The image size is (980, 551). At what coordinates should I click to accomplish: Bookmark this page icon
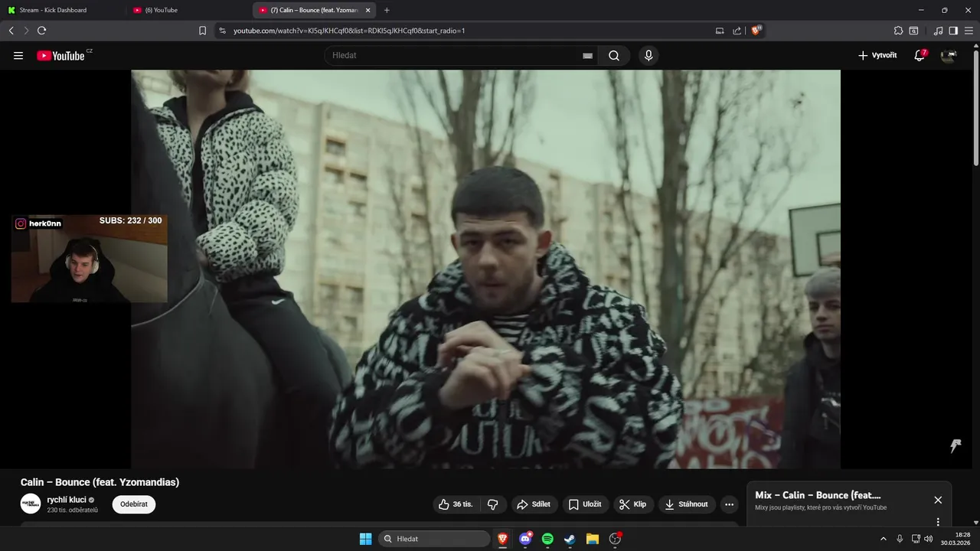click(x=202, y=31)
